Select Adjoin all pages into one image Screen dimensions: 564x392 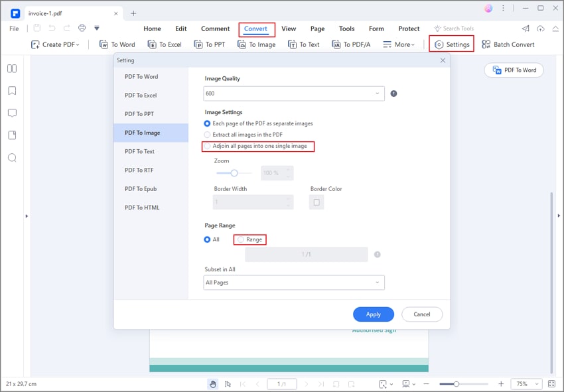(255, 146)
